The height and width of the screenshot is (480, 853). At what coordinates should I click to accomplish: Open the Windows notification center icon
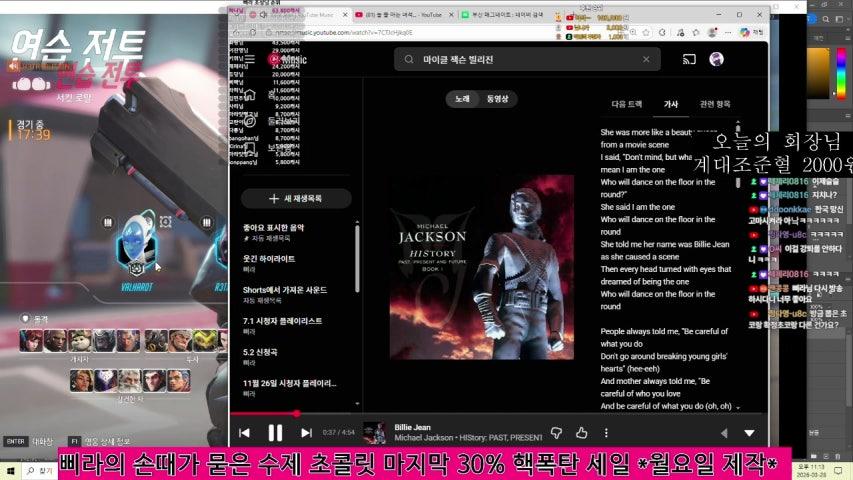click(838, 471)
